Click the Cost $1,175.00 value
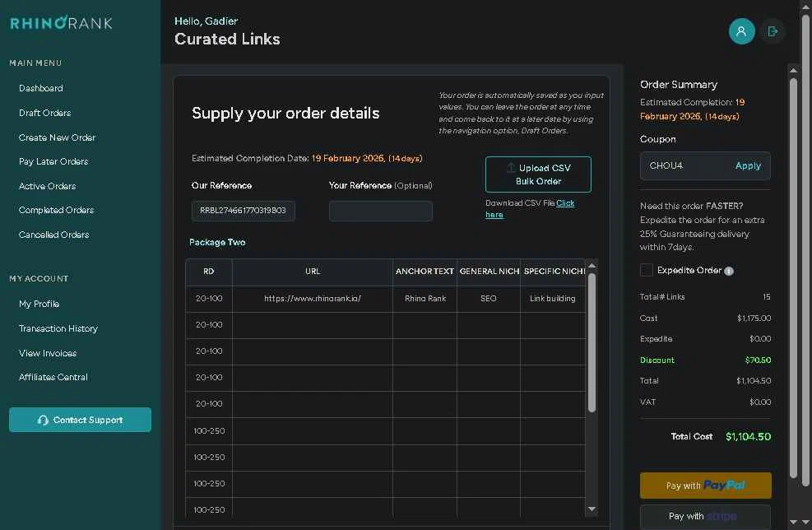This screenshot has height=530, width=812. pyautogui.click(x=754, y=318)
